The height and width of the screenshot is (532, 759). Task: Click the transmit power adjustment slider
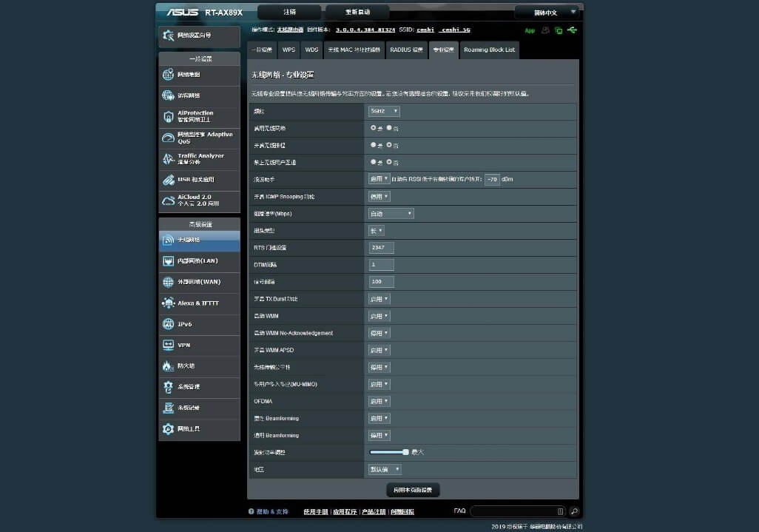(x=389, y=452)
